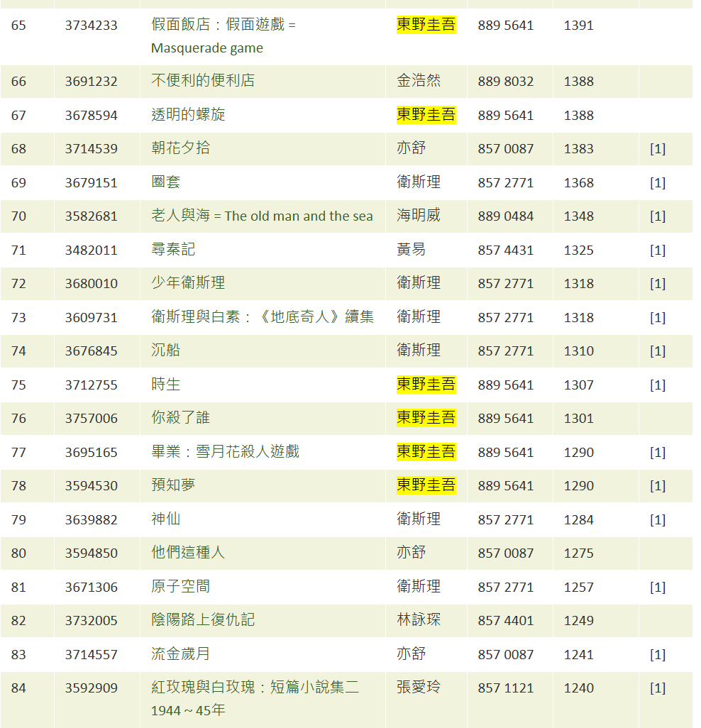Click footnote [1] in the 神仙 row
The height and width of the screenshot is (728, 701).
(x=657, y=519)
